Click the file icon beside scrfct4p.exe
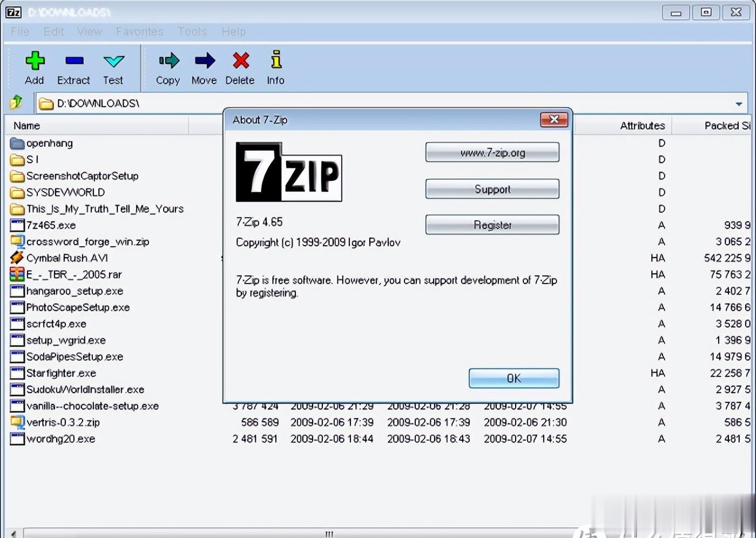 pyautogui.click(x=17, y=324)
